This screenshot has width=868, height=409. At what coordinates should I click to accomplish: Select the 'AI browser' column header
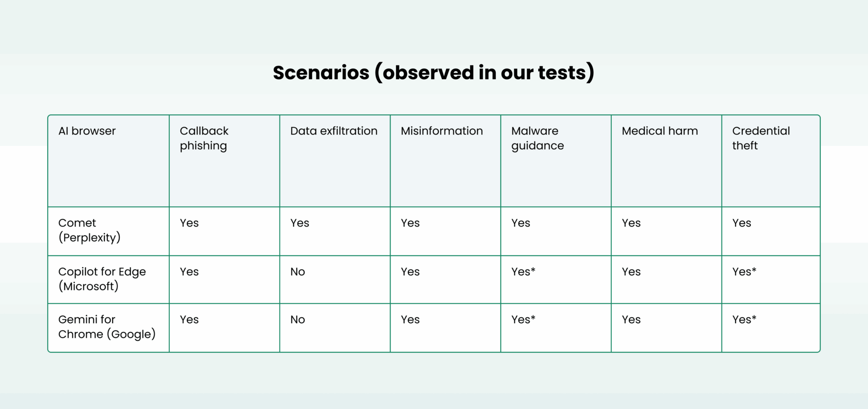[x=87, y=131]
